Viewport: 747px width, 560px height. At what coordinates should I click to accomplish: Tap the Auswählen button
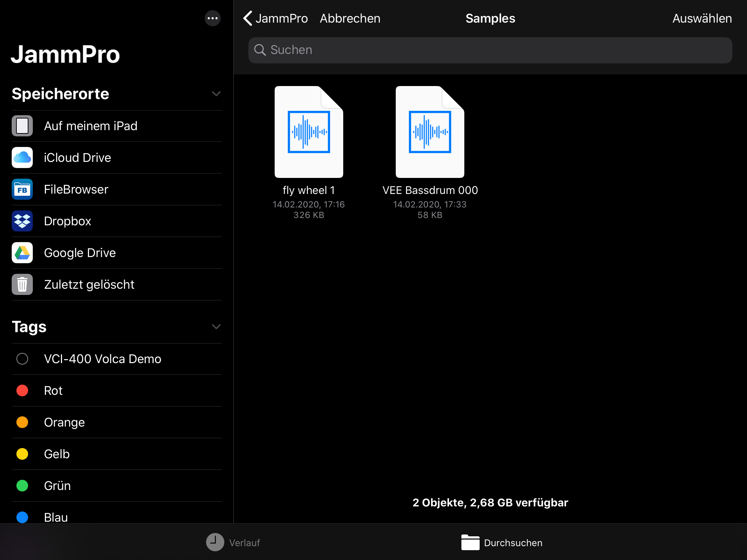702,18
